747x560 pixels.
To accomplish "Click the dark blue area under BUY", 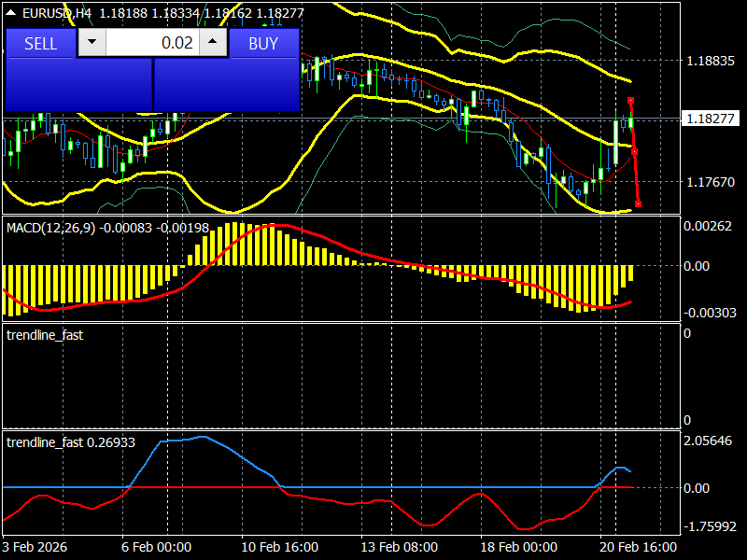I will pyautogui.click(x=227, y=85).
